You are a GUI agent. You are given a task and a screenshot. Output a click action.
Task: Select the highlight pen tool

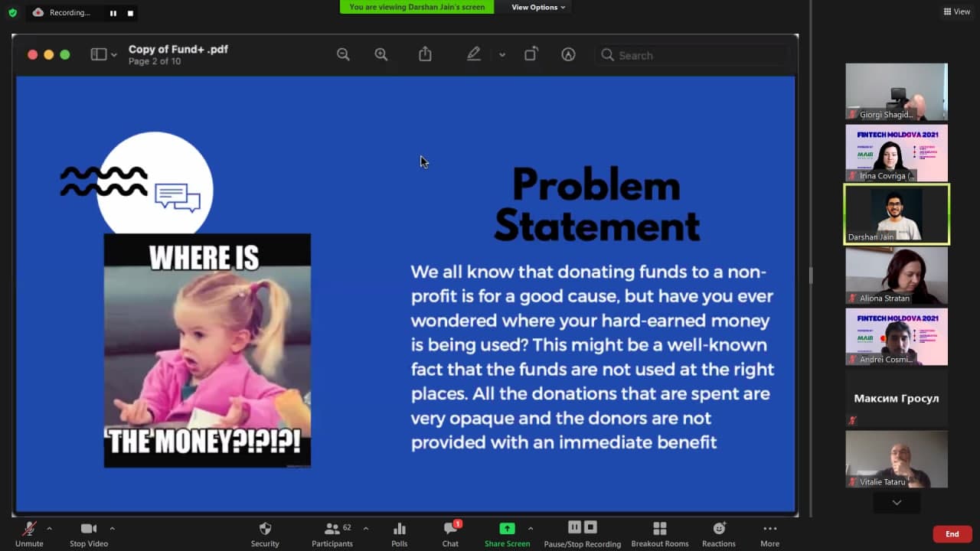[474, 54]
